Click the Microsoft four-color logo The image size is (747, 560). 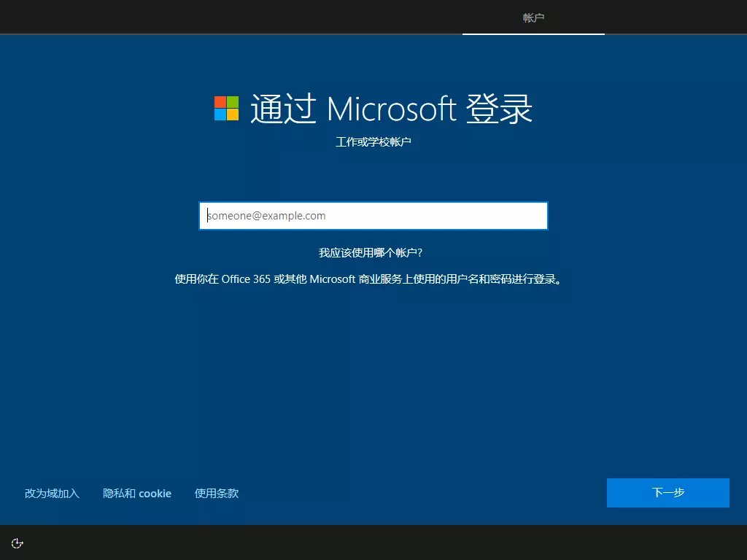coord(226,108)
